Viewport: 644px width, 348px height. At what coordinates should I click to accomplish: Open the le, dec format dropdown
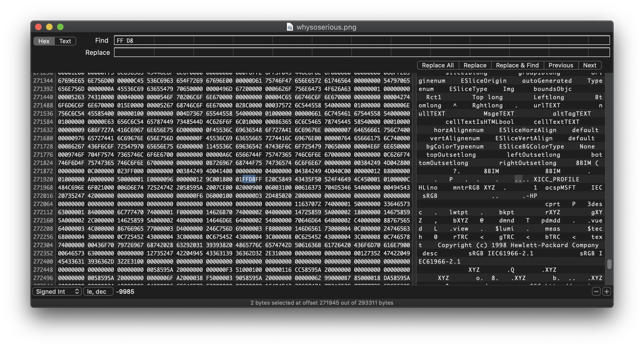coord(98,292)
